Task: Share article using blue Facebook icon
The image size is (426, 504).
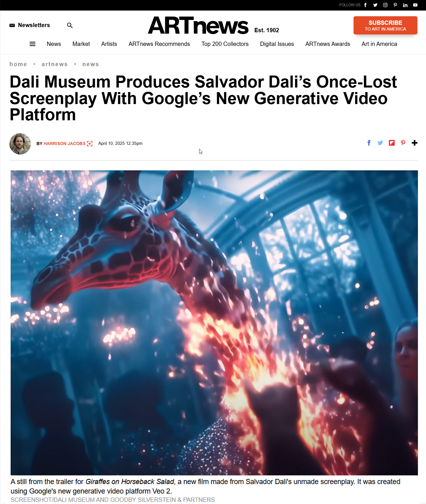Action: (x=369, y=143)
